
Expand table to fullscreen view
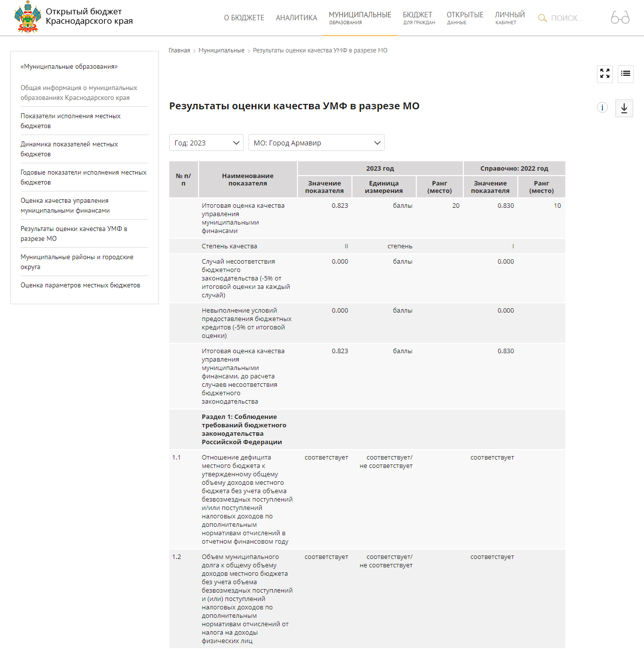click(x=605, y=74)
